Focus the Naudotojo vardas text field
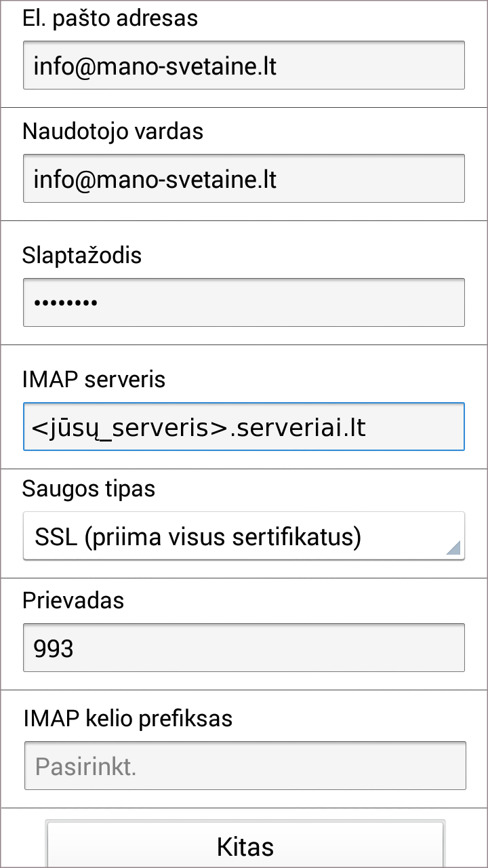The width and height of the screenshot is (488, 868). 244,178
